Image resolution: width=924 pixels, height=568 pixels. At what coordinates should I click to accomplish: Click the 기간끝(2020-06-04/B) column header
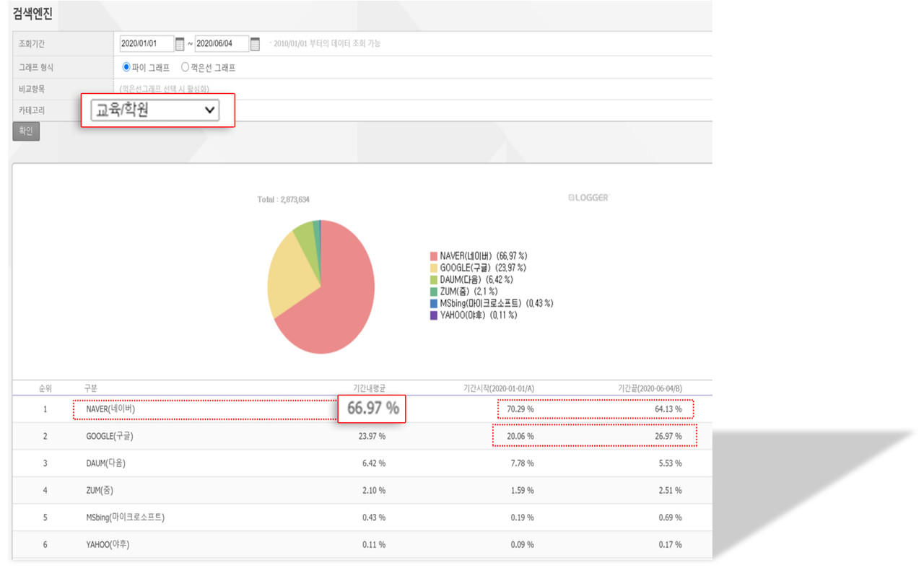click(x=649, y=388)
